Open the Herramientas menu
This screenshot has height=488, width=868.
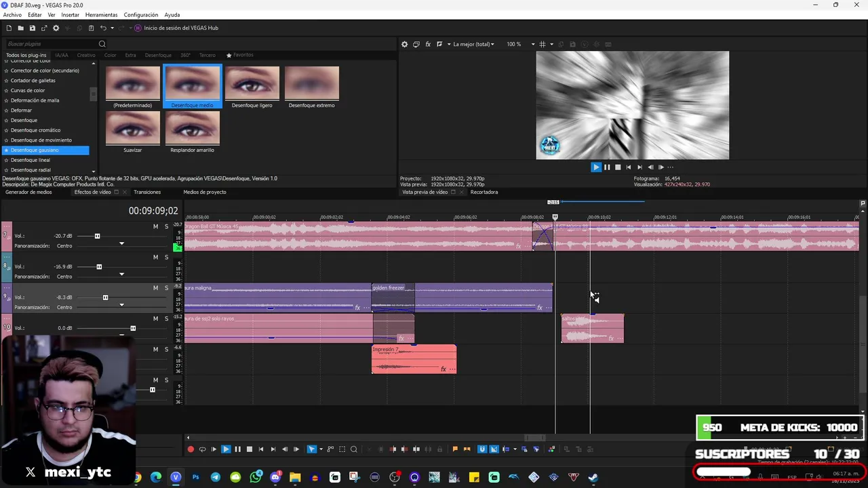101,14
